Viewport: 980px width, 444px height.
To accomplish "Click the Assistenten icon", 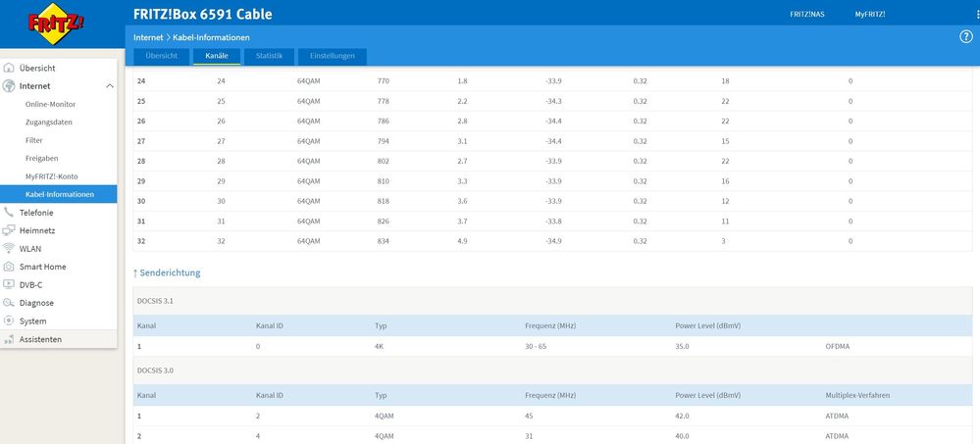I will point(9,340).
